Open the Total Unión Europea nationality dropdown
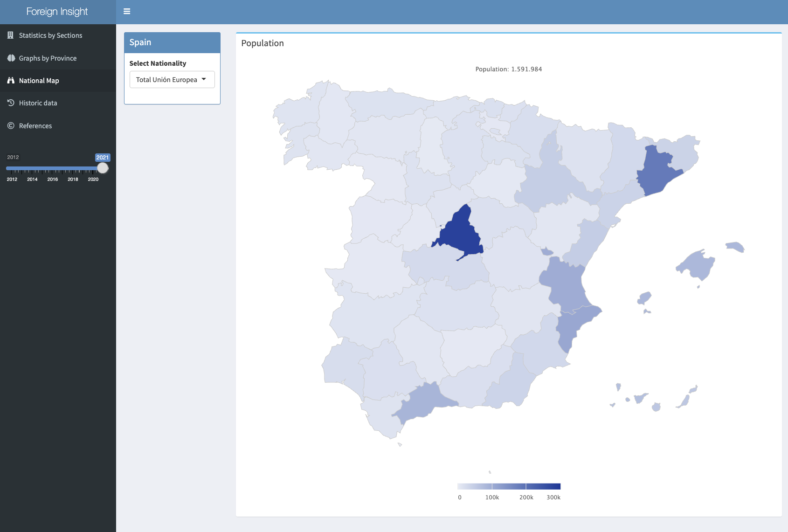 point(172,80)
